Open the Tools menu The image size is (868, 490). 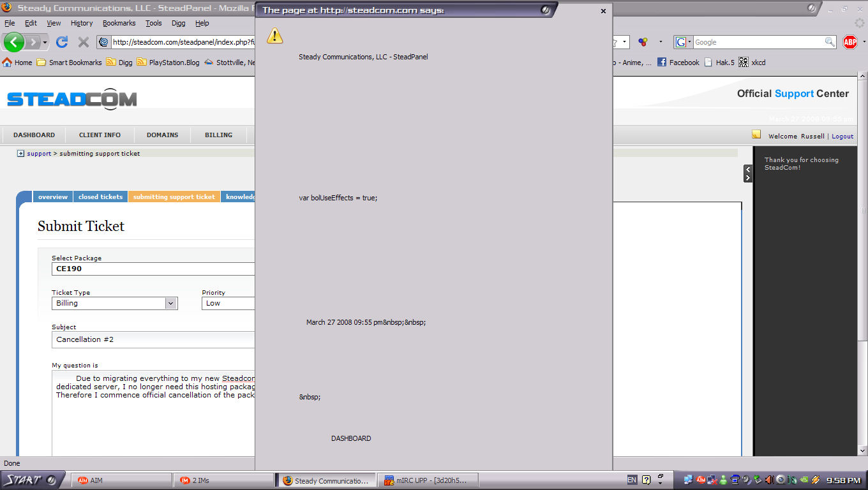(154, 23)
